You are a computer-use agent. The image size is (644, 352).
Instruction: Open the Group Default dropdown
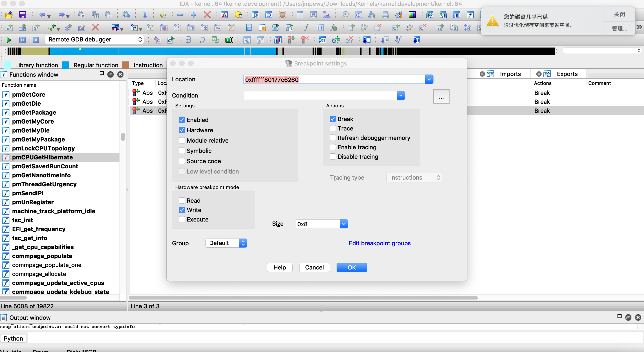tap(226, 243)
